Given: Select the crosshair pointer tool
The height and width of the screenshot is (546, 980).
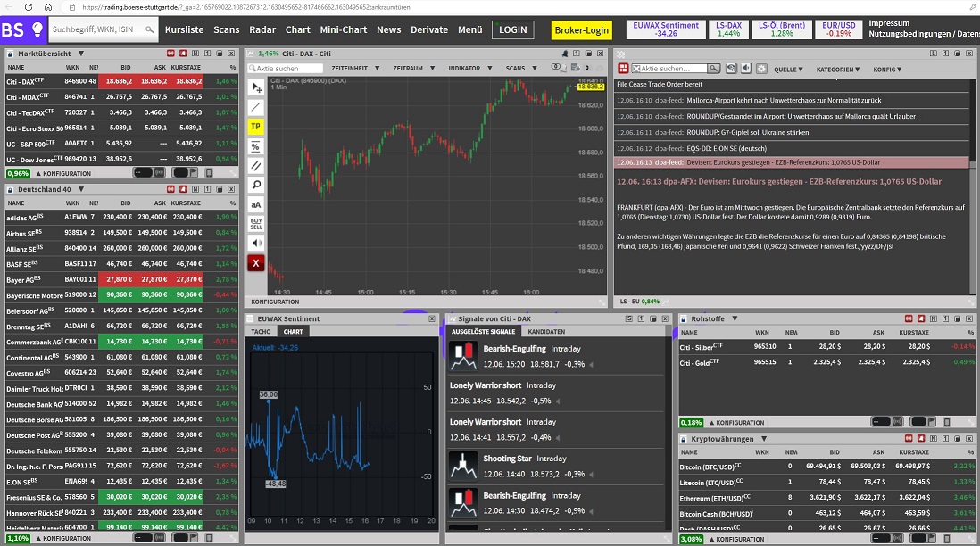Looking at the screenshot, I should (257, 87).
